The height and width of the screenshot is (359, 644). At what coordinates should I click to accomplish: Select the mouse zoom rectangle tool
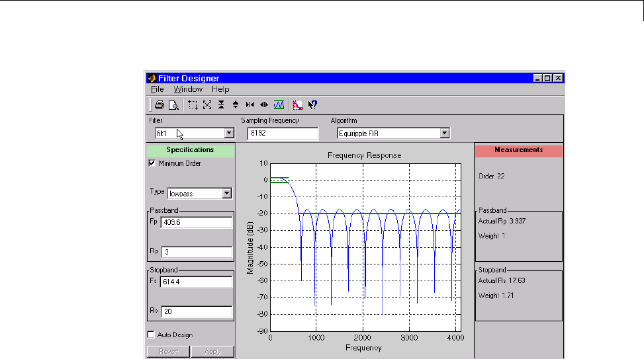pos(193,104)
